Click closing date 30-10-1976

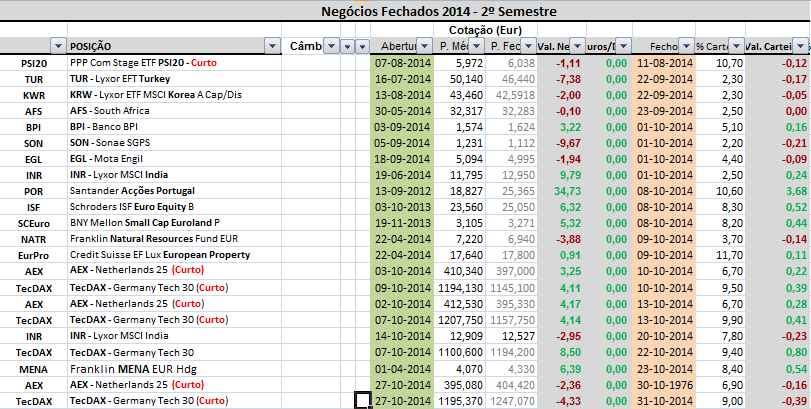[x=664, y=386]
